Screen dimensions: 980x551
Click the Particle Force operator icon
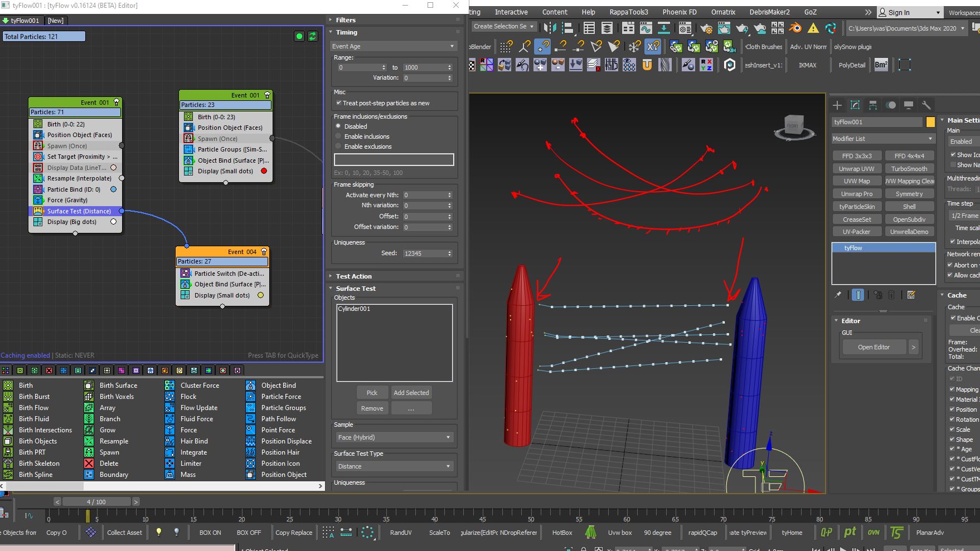(250, 397)
